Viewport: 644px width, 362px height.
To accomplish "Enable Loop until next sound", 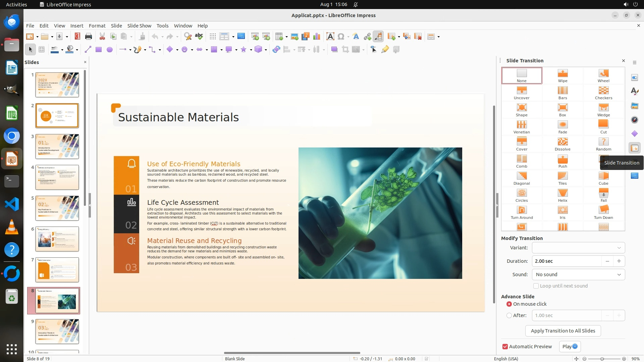I will coord(536,286).
